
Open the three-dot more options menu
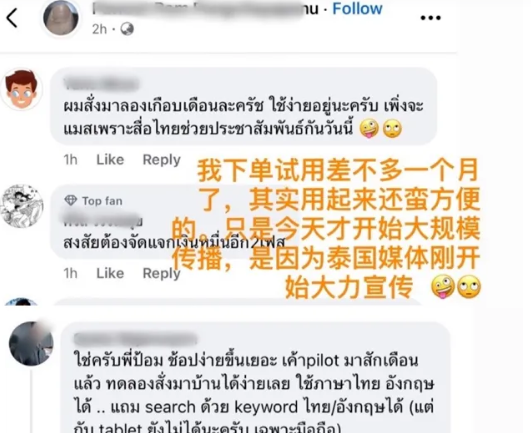(x=430, y=18)
